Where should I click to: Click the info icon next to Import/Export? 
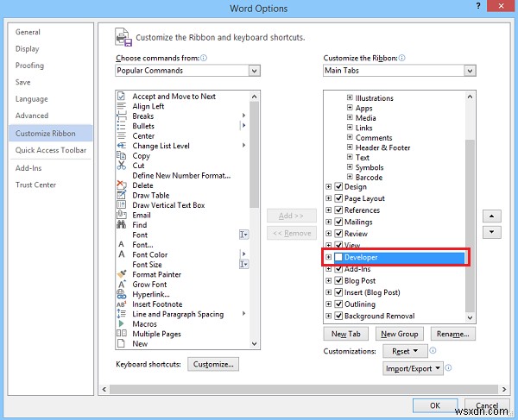point(448,367)
